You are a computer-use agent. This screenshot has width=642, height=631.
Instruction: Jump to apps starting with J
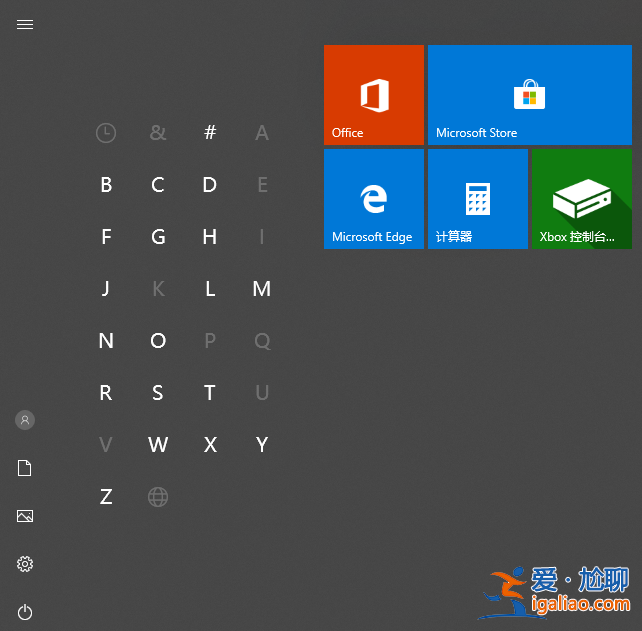click(106, 289)
